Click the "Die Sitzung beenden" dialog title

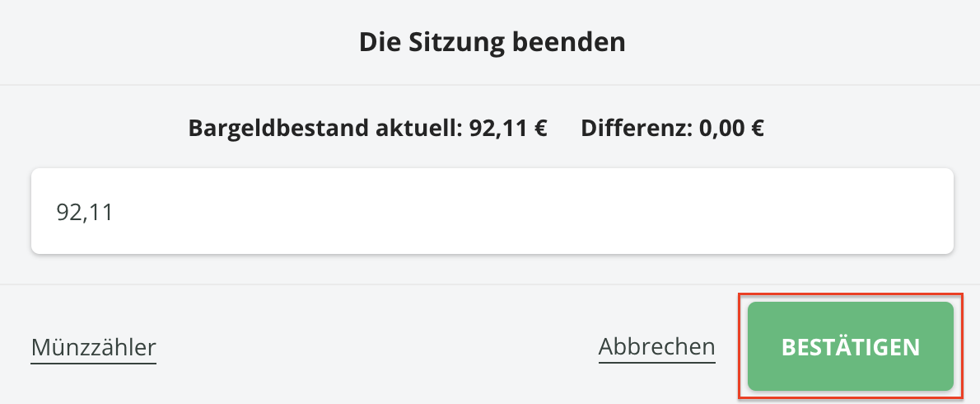[x=492, y=41]
